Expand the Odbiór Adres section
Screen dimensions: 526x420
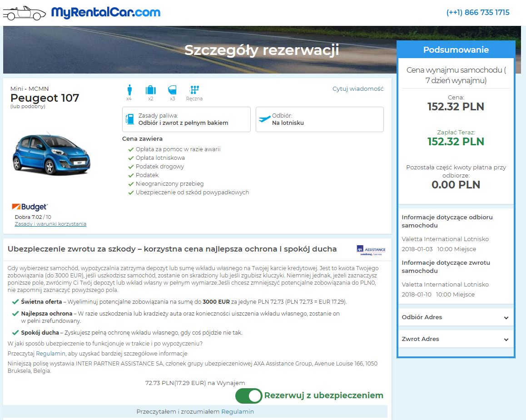point(456,317)
